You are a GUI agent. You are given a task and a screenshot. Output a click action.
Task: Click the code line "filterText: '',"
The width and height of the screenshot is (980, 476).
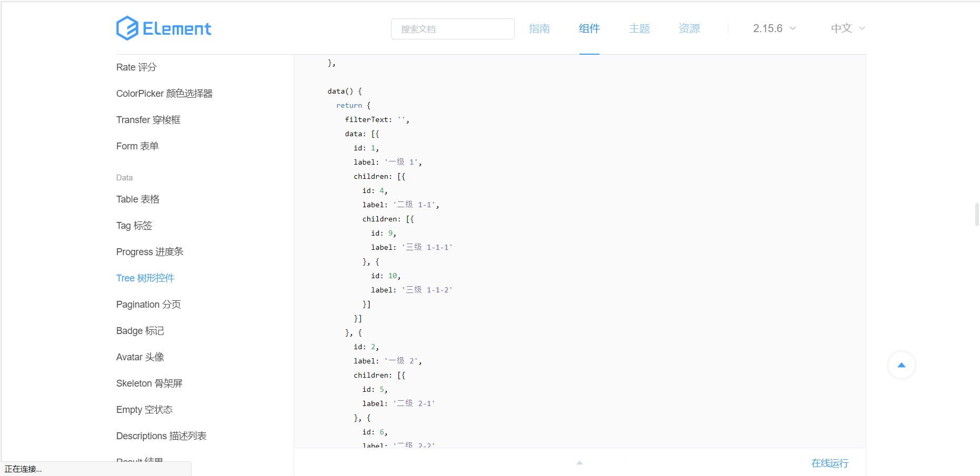click(377, 120)
